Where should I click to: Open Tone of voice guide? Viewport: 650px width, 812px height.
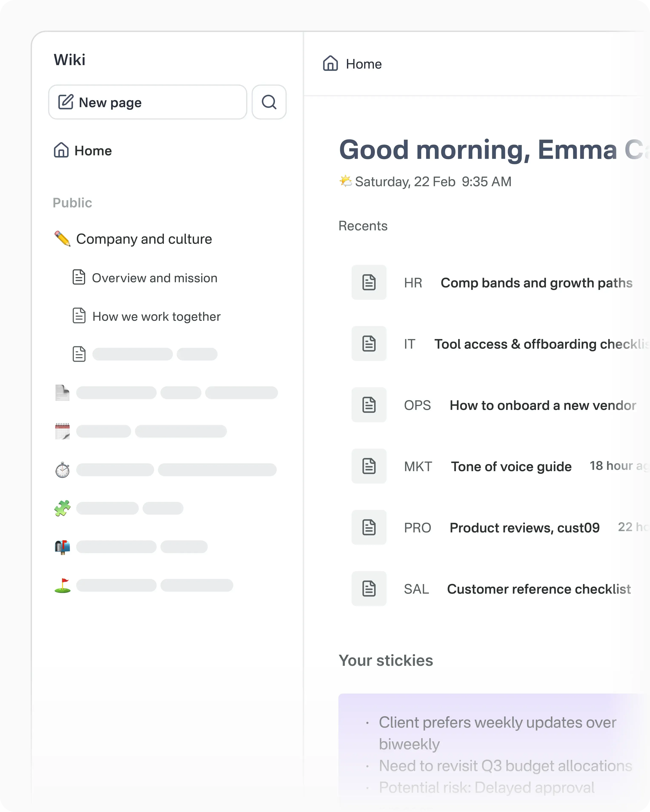point(511,466)
